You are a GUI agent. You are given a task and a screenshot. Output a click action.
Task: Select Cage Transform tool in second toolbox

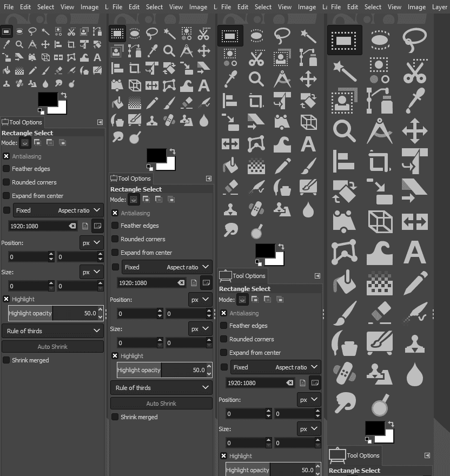coord(169,85)
